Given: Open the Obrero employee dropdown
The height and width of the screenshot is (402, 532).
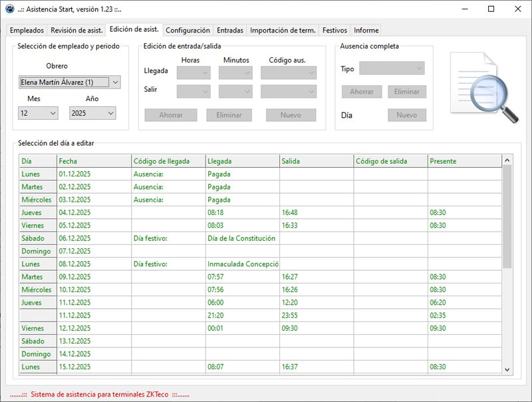Looking at the screenshot, I should tap(69, 83).
